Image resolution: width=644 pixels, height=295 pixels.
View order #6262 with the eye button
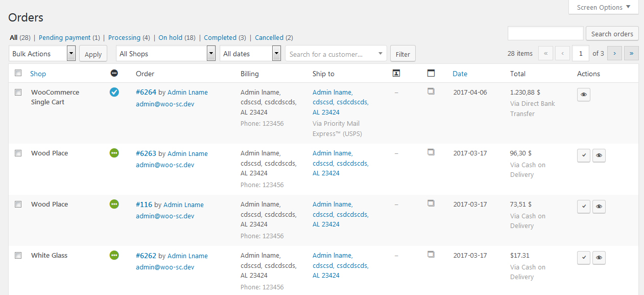tap(599, 258)
